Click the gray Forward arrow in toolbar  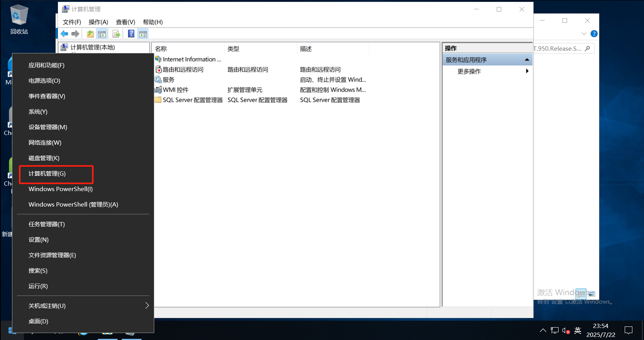pyautogui.click(x=75, y=34)
